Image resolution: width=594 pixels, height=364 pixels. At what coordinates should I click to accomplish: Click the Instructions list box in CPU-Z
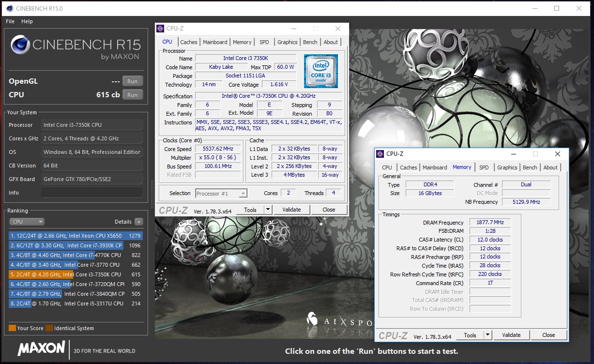click(x=269, y=125)
